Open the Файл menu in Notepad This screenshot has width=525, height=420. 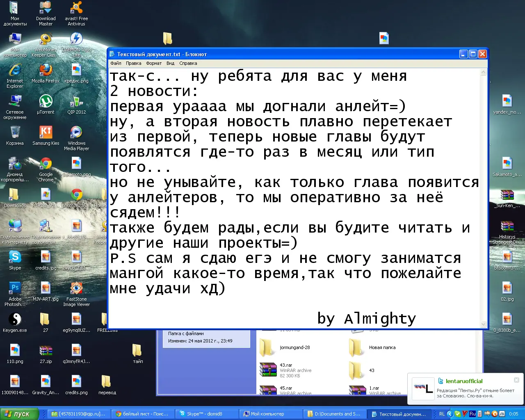(x=116, y=63)
